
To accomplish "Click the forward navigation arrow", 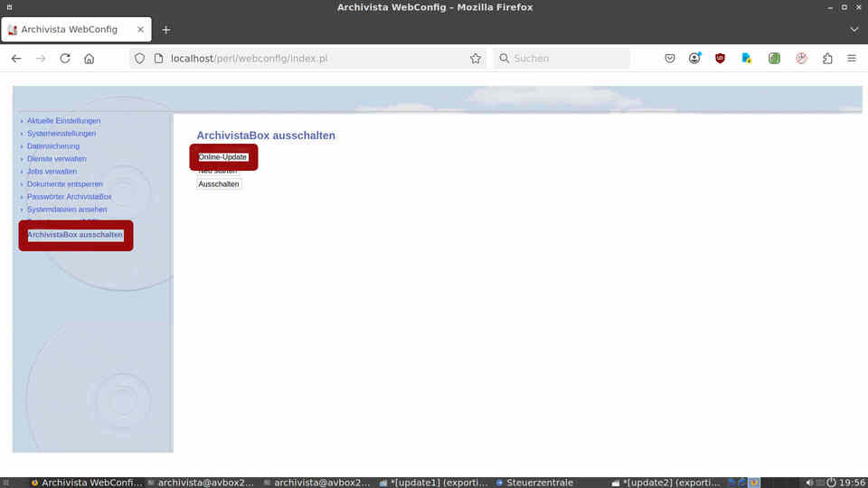I will pyautogui.click(x=41, y=58).
